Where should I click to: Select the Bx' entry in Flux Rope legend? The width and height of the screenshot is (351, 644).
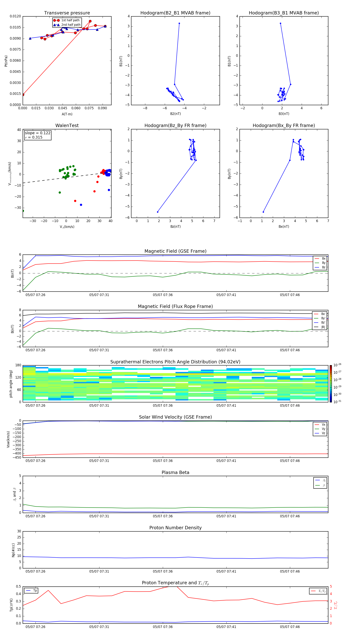[320, 314]
